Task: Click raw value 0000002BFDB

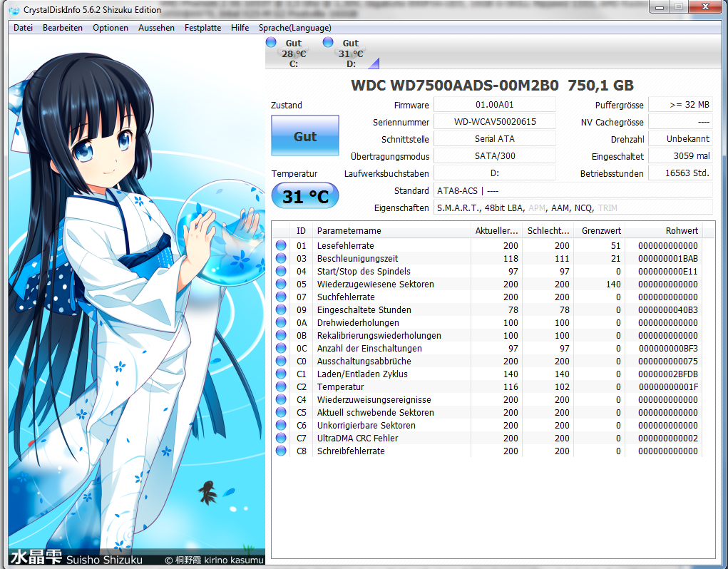Action: (667, 374)
